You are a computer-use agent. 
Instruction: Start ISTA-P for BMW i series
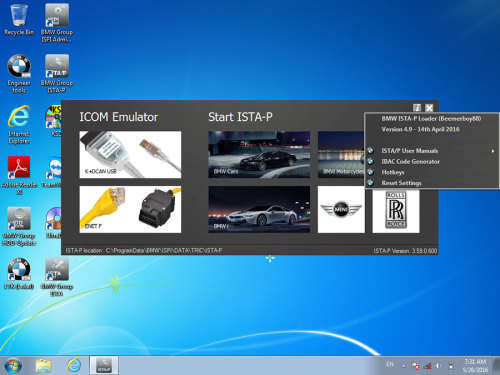[259, 209]
